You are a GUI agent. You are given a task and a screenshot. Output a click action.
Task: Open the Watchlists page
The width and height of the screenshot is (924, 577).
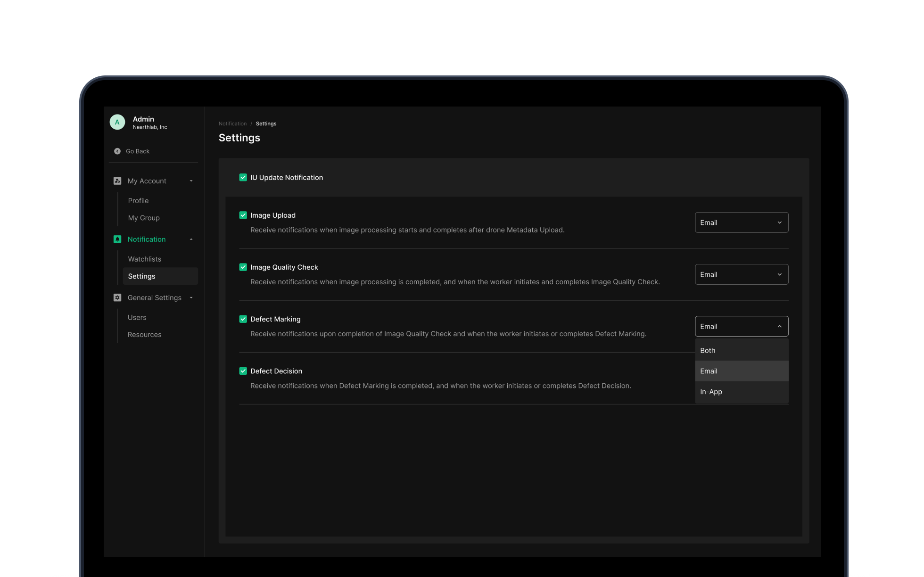tap(144, 259)
